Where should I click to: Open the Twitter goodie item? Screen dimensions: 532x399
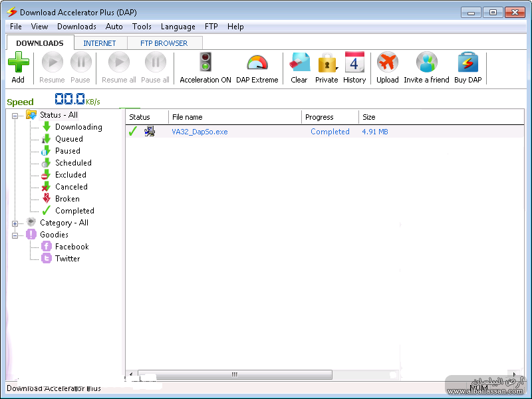(x=68, y=259)
